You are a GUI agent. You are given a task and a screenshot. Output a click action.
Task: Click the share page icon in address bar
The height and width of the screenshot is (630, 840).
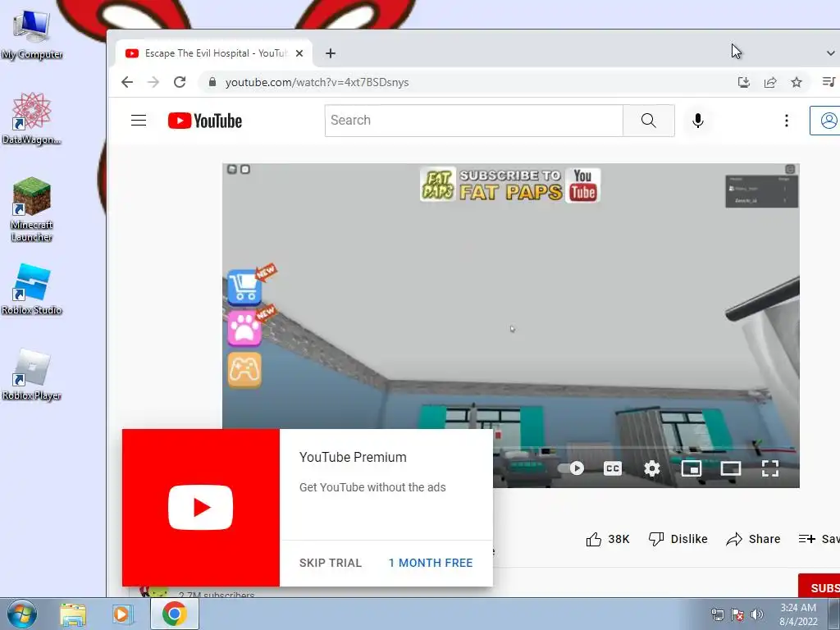coord(769,82)
